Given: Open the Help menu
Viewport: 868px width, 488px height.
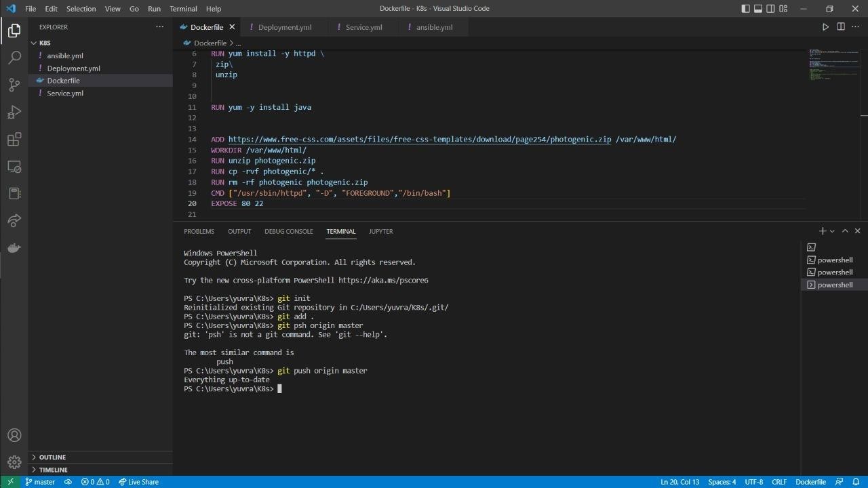Looking at the screenshot, I should coord(213,9).
